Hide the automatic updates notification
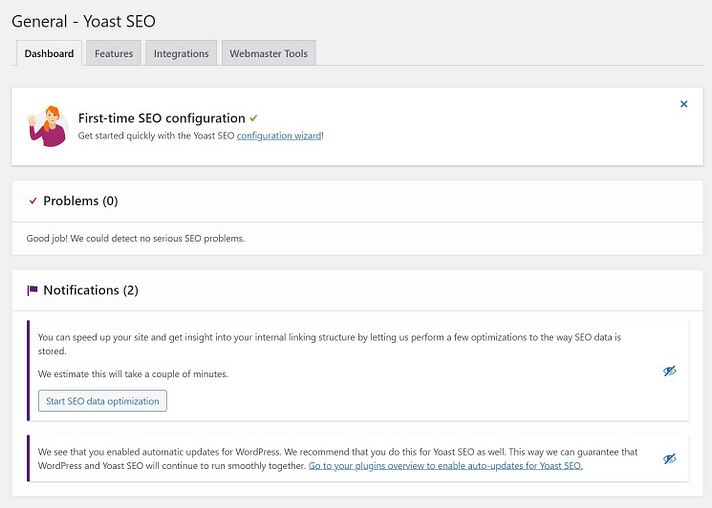The width and height of the screenshot is (712, 508). tap(669, 459)
